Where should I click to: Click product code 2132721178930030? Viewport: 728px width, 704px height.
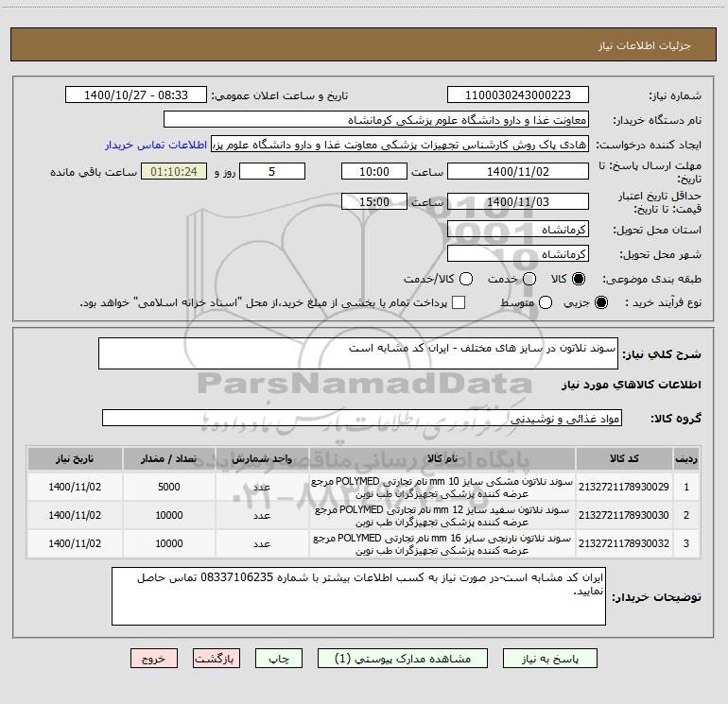pyautogui.click(x=624, y=515)
